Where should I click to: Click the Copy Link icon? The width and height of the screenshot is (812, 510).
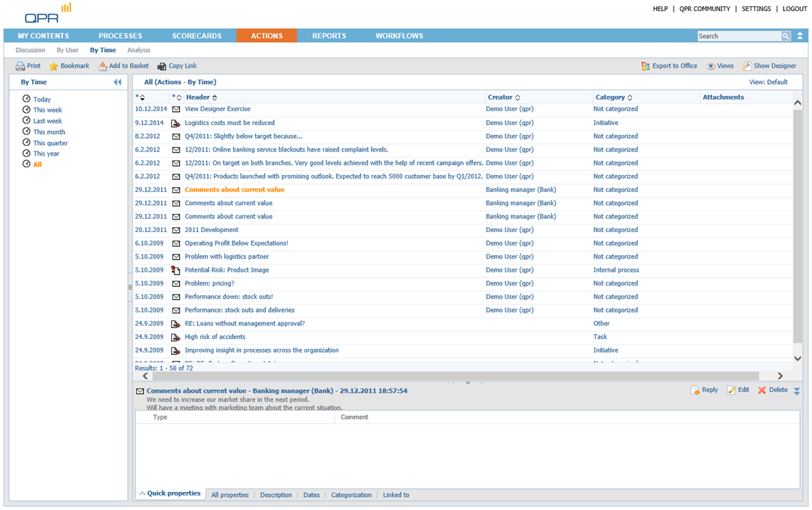click(x=161, y=67)
